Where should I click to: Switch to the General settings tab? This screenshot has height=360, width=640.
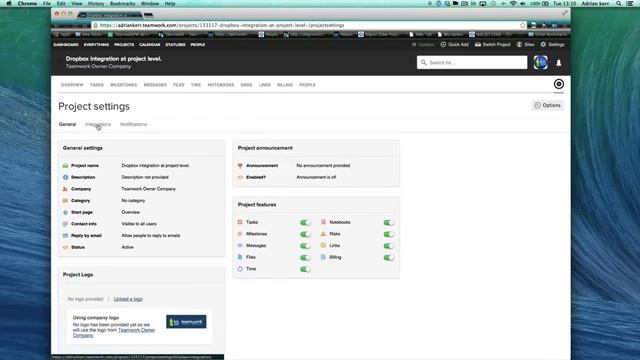(67, 124)
